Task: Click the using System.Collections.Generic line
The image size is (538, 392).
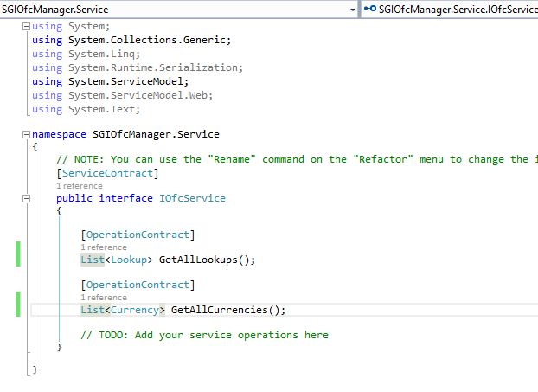Action: point(131,40)
